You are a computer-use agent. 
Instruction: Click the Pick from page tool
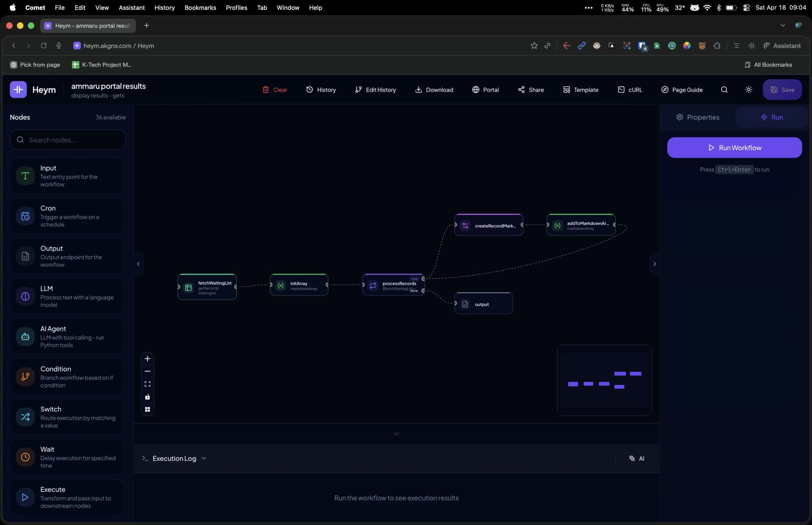(x=35, y=65)
